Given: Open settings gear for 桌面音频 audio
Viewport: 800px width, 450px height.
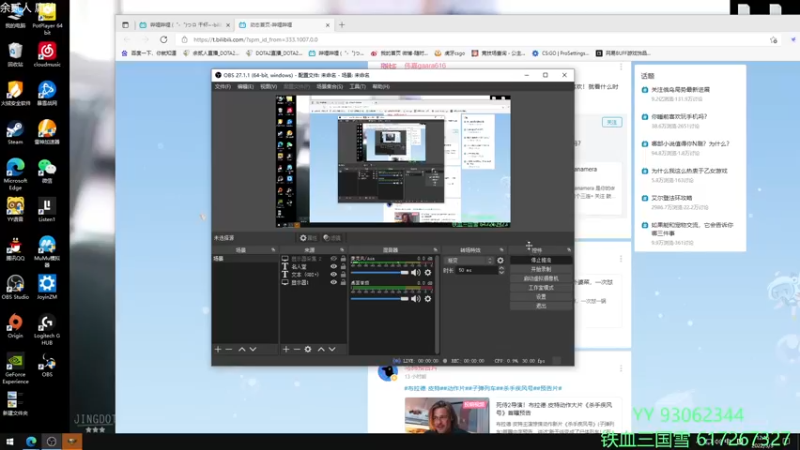Looking at the screenshot, I should click(428, 299).
